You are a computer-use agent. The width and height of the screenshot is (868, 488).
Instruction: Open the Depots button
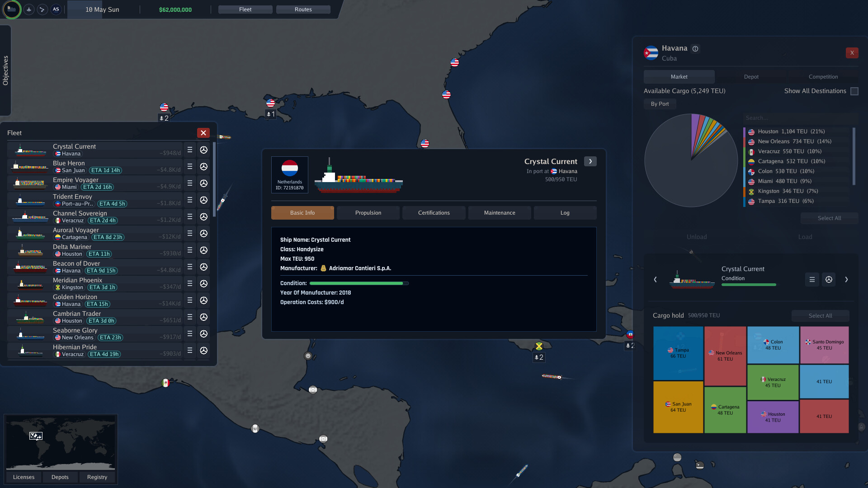click(x=60, y=477)
